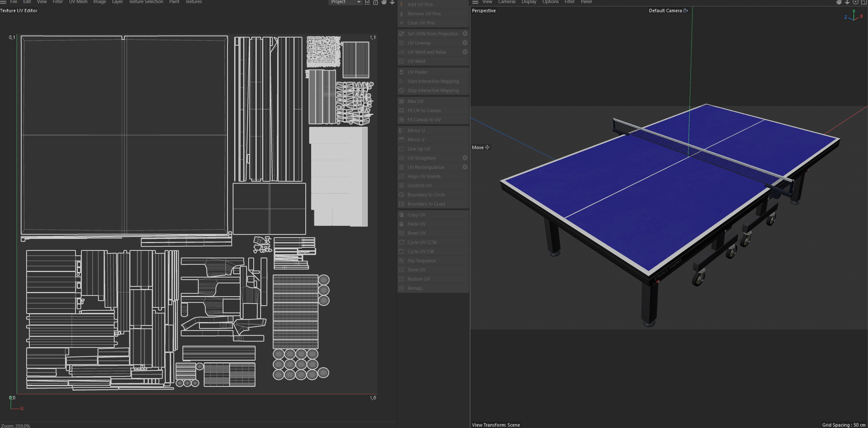
Task: Open the UV Rectangularize options gear
Action: click(x=465, y=167)
